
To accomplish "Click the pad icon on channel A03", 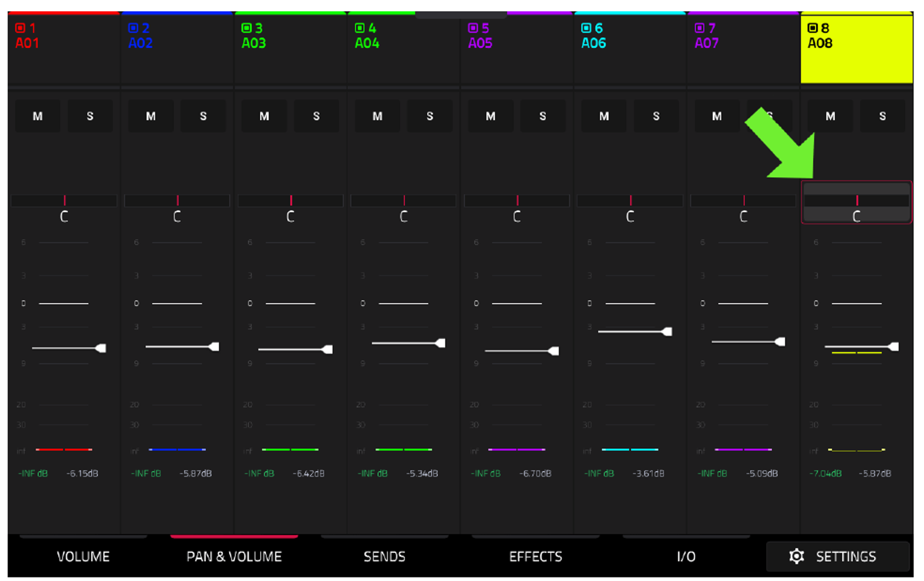I will [246, 28].
